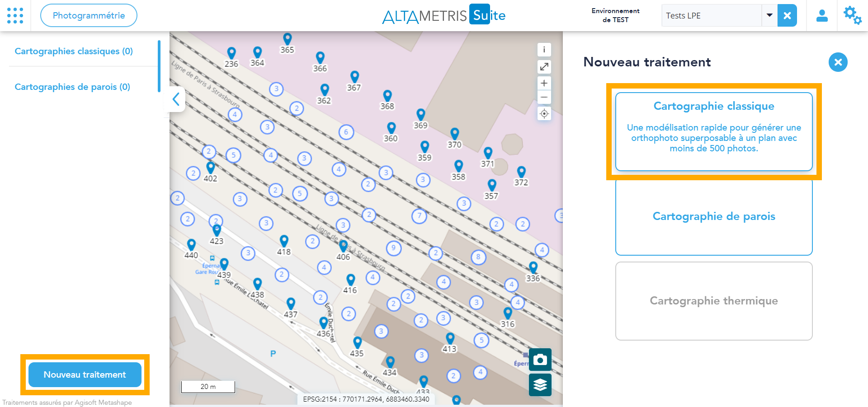
Task: Open the map layers selector
Action: pyautogui.click(x=540, y=385)
